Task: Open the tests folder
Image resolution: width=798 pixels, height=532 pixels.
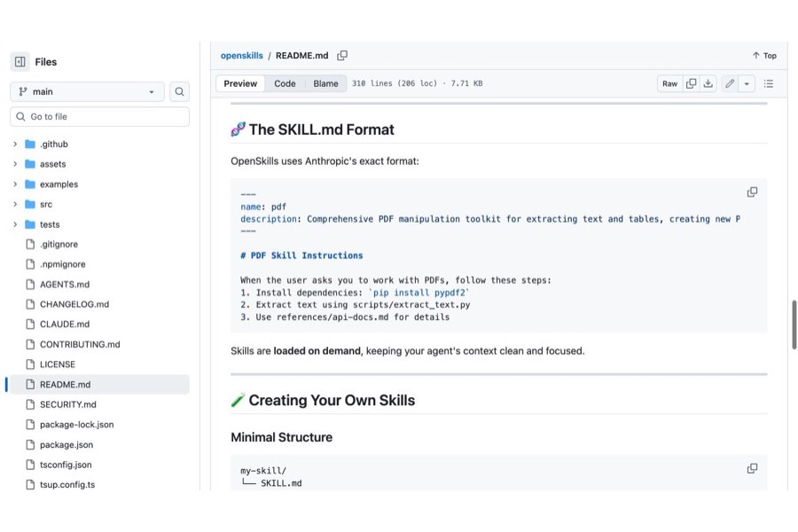Action: (x=50, y=224)
